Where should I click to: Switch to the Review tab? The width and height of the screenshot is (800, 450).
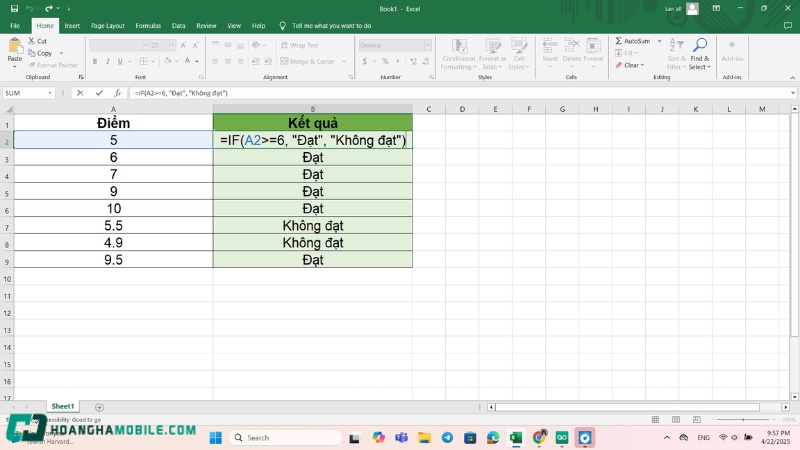206,26
